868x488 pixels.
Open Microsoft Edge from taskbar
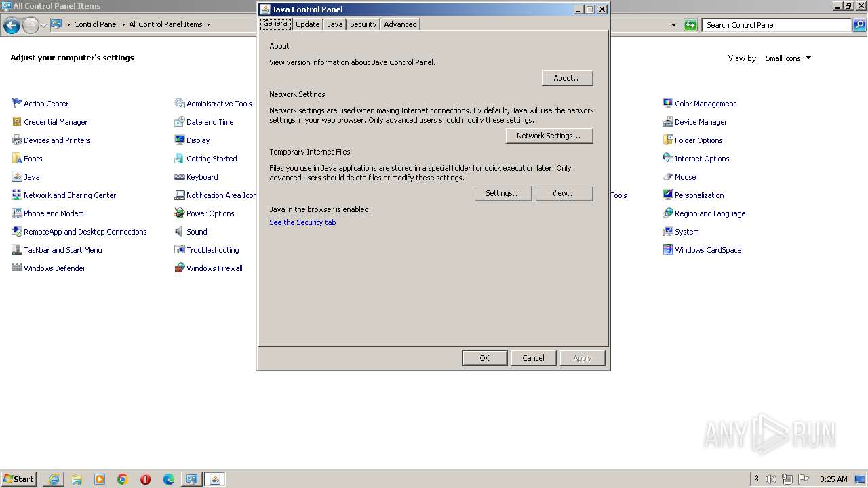coord(169,479)
